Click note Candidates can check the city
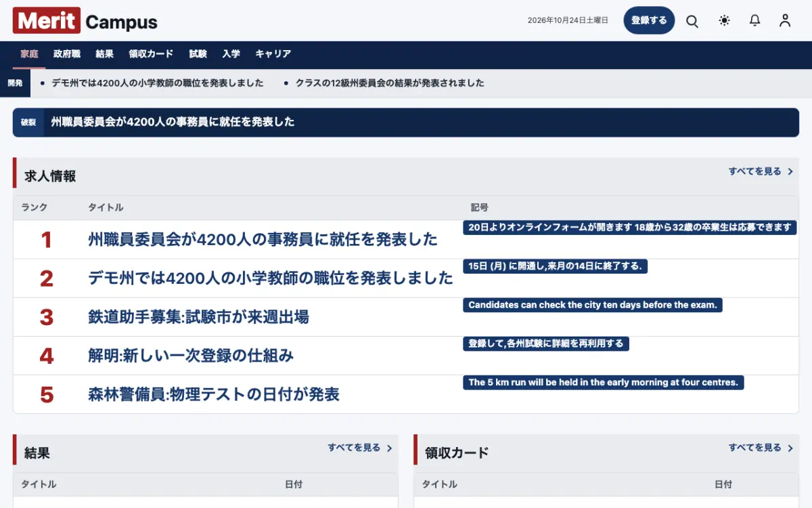The image size is (812, 508). click(593, 305)
